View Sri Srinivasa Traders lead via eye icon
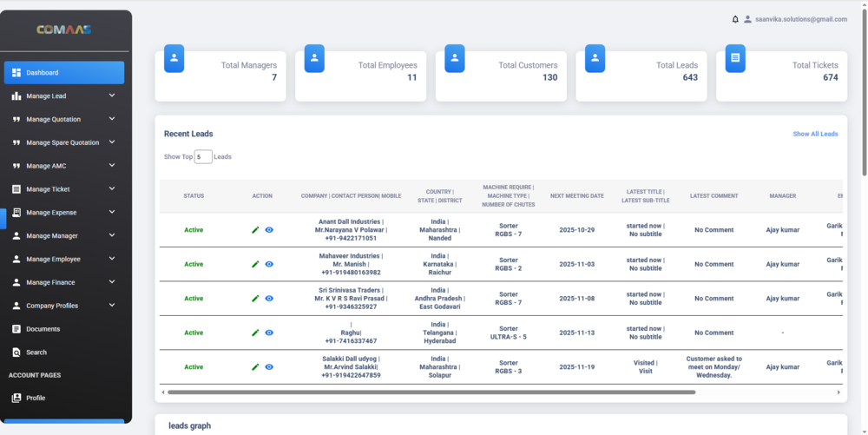Screen dimensions: 868x435 click(269, 299)
